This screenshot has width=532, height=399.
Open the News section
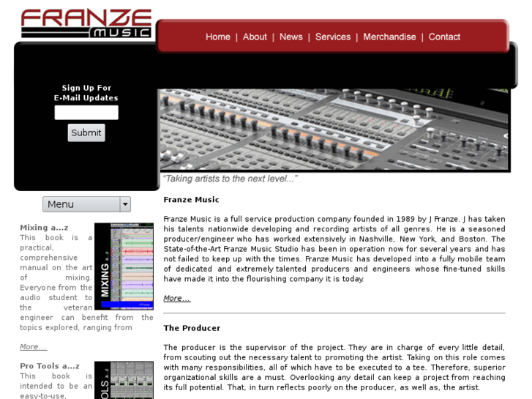tap(291, 37)
